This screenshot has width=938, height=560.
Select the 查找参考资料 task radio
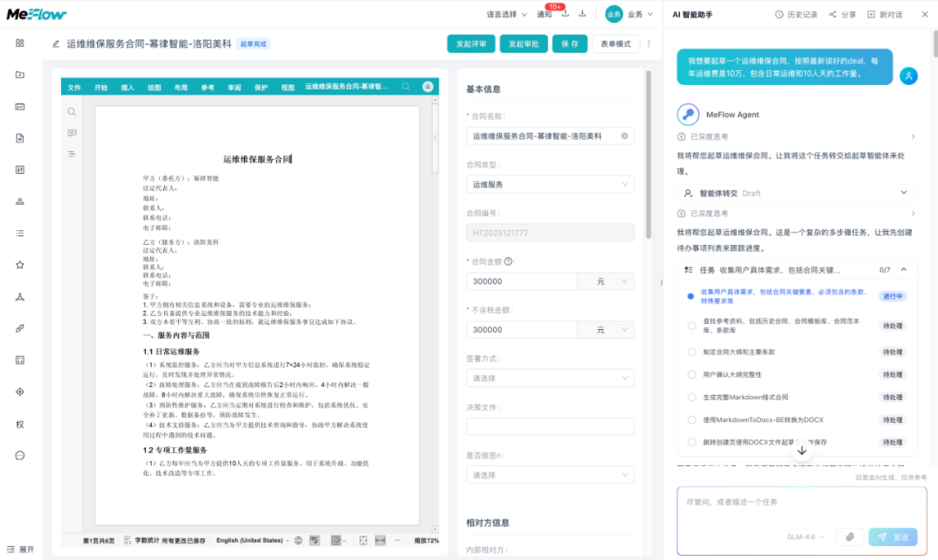(691, 326)
